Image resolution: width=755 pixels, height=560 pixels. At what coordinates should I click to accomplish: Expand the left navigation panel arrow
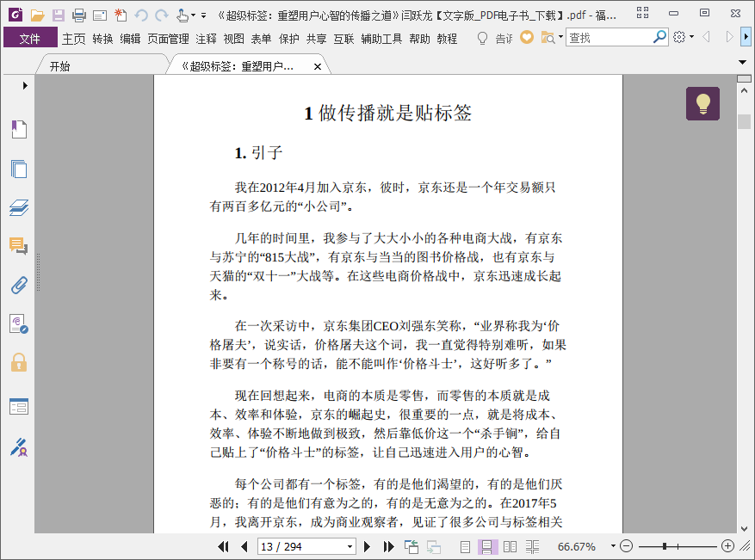click(x=25, y=86)
